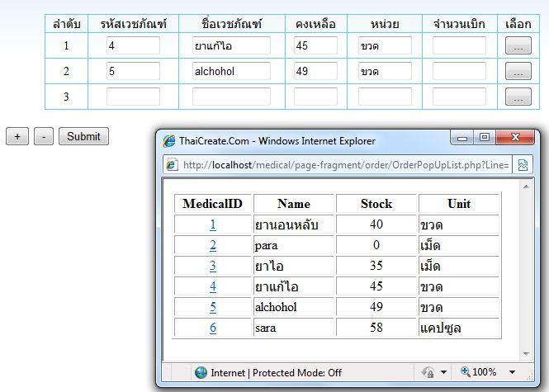Click the remaining stock field showing 45
This screenshot has height=392, width=549.
(x=316, y=45)
